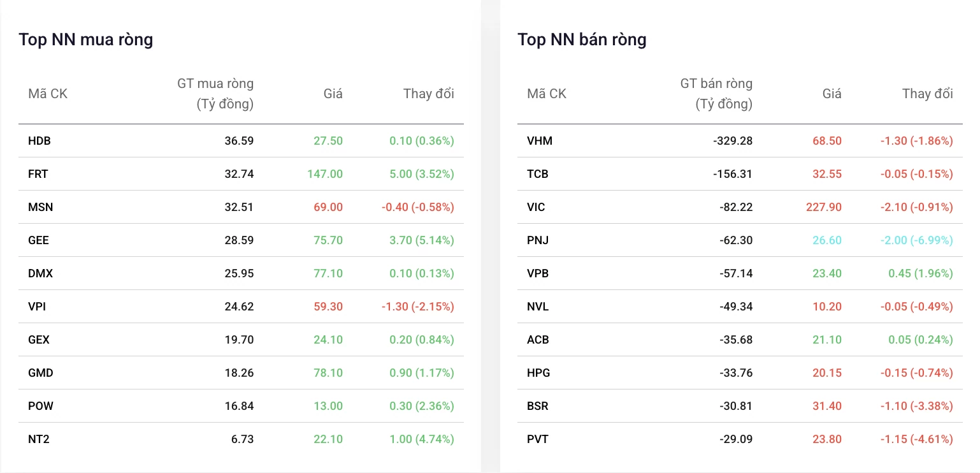This screenshot has width=980, height=473.
Task: Click the VHM stock ticker
Action: coord(540,141)
